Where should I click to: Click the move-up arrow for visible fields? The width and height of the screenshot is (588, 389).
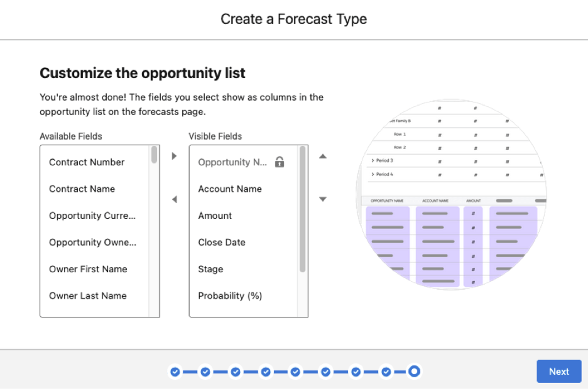pos(322,156)
